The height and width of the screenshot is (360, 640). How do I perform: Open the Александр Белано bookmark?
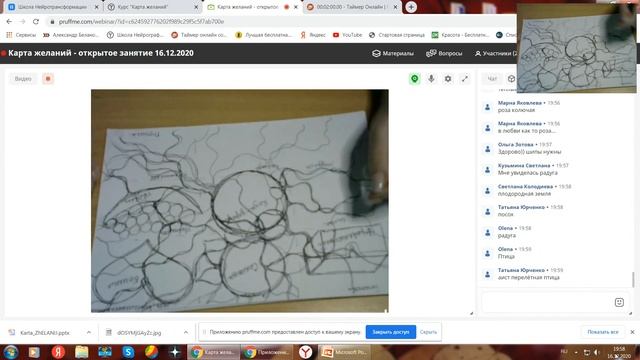pos(71,35)
